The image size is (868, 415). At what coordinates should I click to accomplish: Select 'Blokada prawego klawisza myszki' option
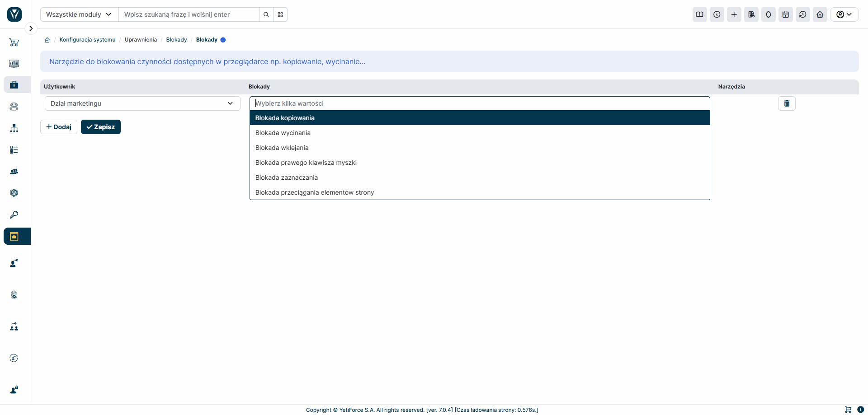coord(480,163)
